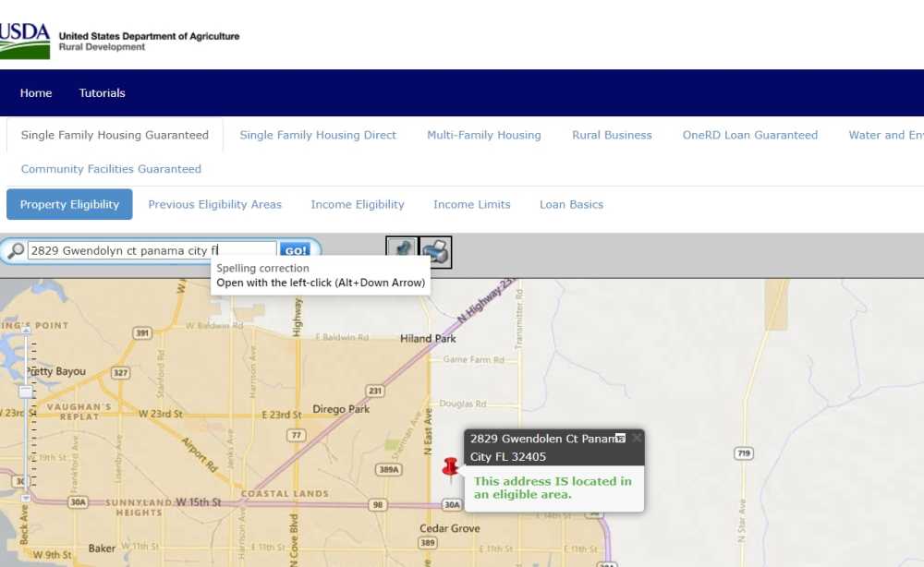Open the Tutorials menu item
924x567 pixels.
tap(102, 93)
